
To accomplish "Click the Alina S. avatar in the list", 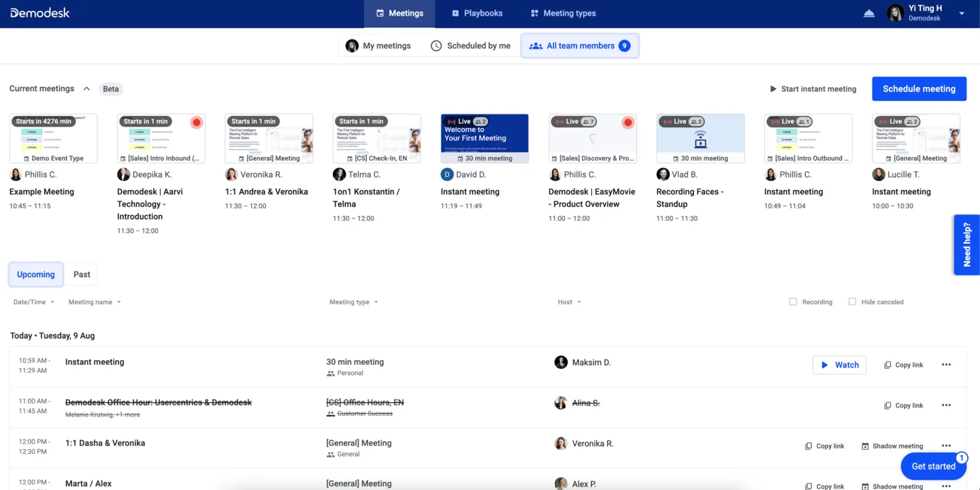I will pos(561,403).
